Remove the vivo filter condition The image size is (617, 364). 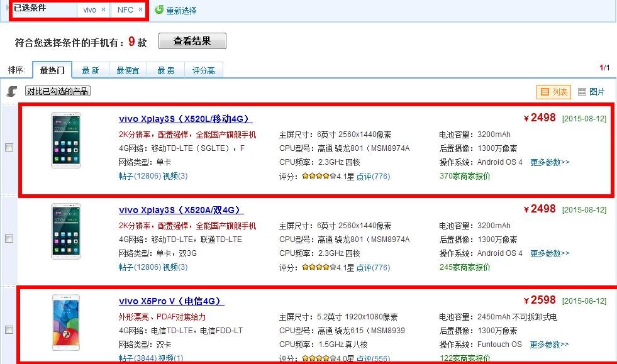(103, 10)
